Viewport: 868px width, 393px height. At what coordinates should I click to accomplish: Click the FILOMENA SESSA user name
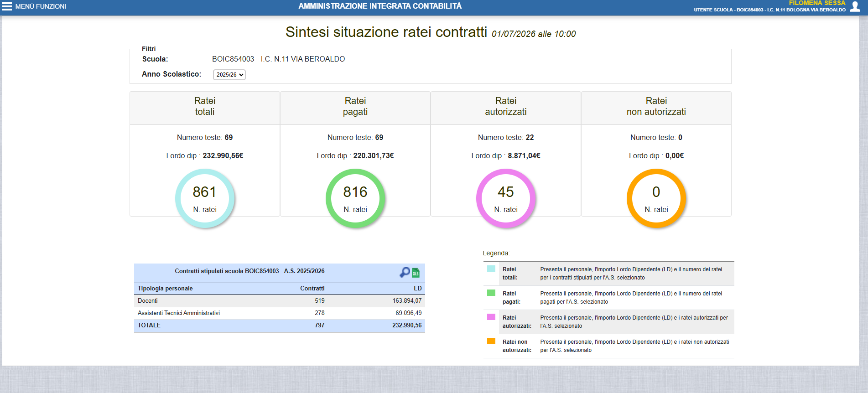[817, 3]
